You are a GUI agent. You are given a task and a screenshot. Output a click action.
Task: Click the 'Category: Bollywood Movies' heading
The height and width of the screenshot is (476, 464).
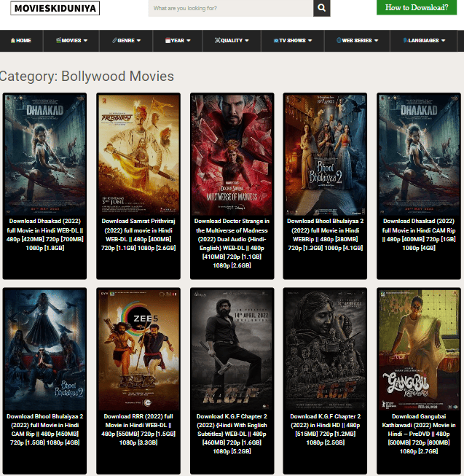pos(87,77)
